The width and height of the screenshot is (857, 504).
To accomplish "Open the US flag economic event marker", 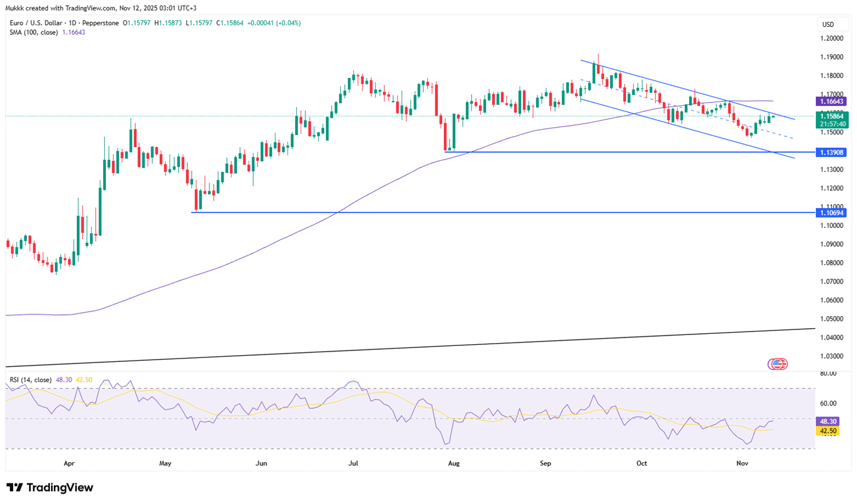I will click(778, 364).
